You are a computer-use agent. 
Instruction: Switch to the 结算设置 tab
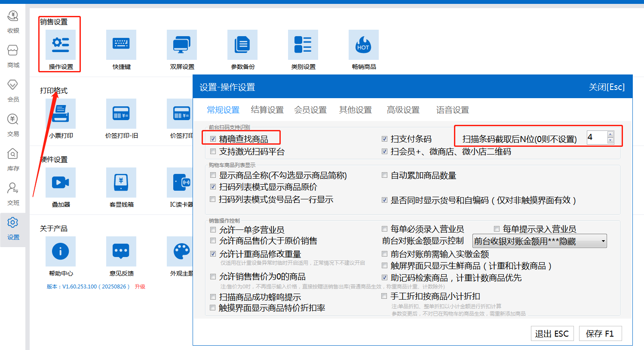click(267, 110)
